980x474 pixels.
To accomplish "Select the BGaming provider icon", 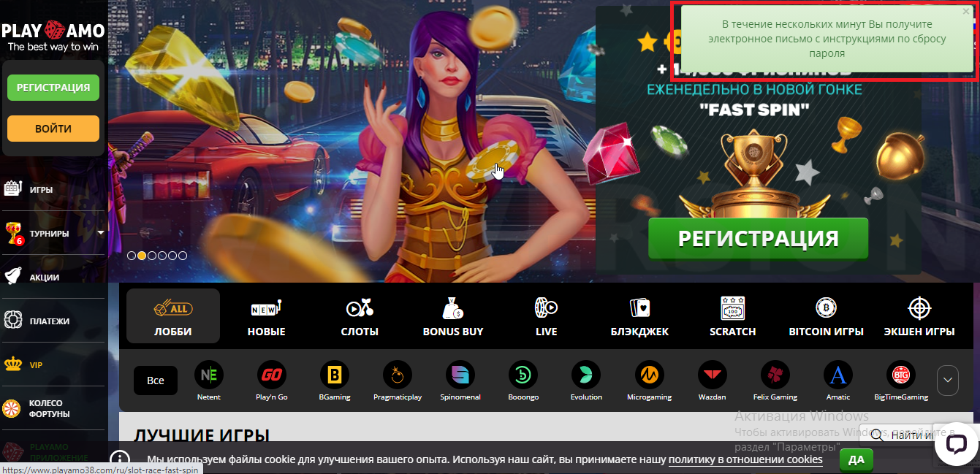I will [x=334, y=381].
